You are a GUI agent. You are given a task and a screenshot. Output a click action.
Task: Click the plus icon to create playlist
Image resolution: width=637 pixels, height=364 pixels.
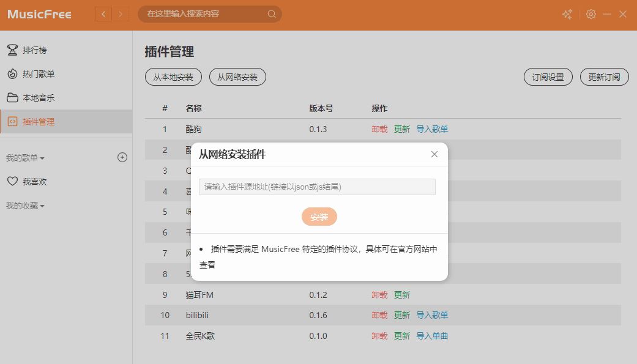click(x=122, y=157)
